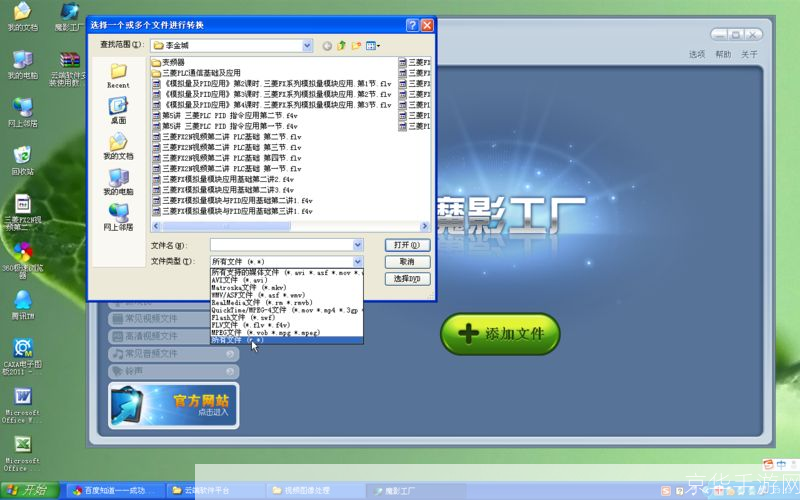Select file 三菱FX模拟量模块应用基础第二讲2.f4v
The height and width of the screenshot is (500, 800).
(x=223, y=180)
